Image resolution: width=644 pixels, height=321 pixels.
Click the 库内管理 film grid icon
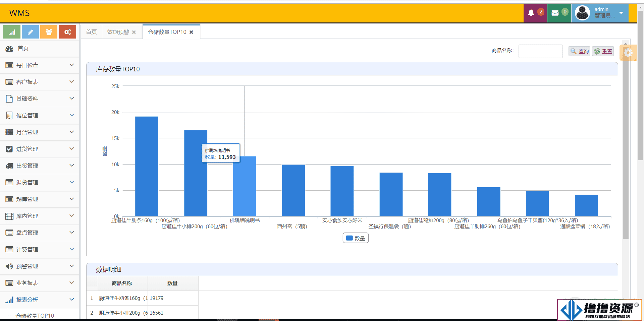coord(9,216)
